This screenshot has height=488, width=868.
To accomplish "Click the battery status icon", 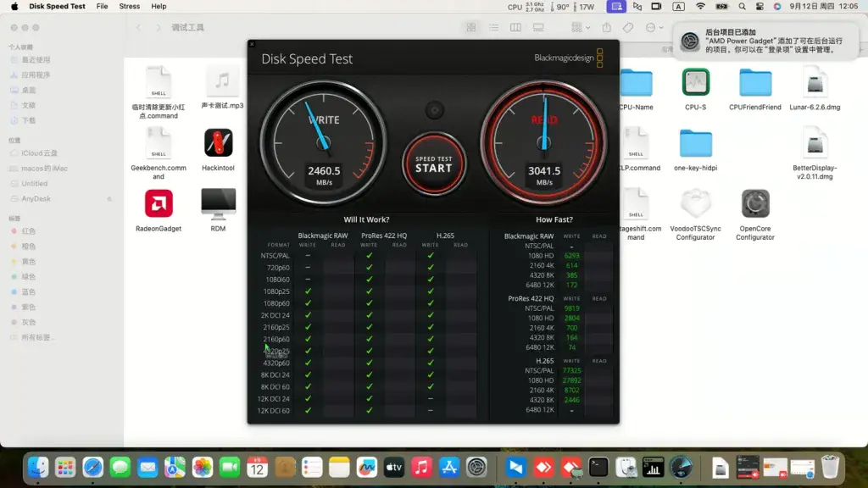I will (x=721, y=6).
